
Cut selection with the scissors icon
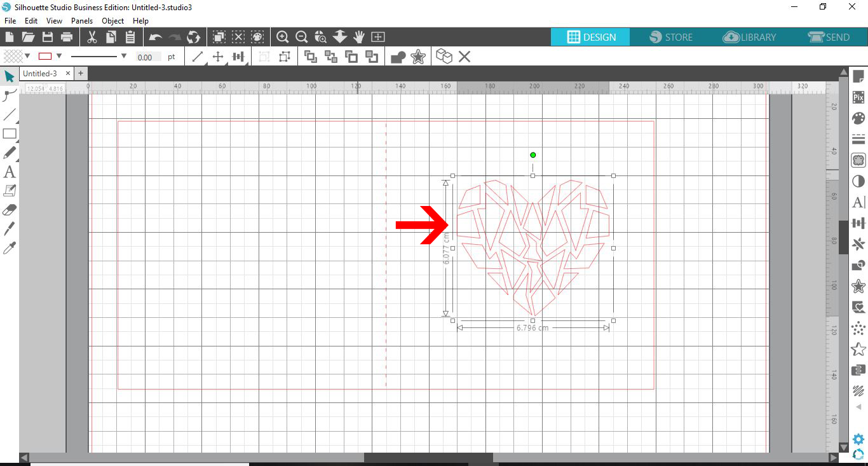92,37
